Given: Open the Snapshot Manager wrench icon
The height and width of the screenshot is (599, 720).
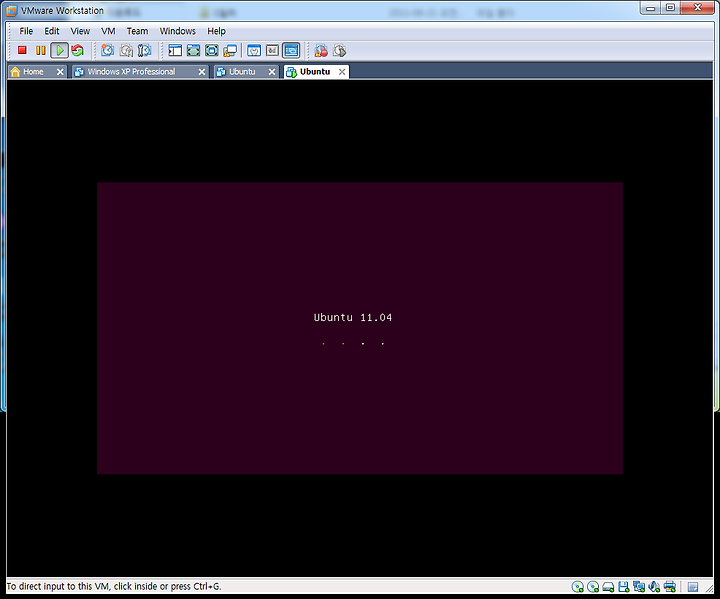Looking at the screenshot, I should point(144,50).
